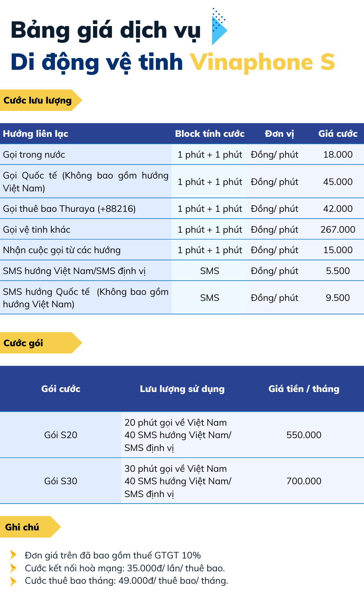364x601 pixels.
Task: Click the arrow bullet before the 49.000đ monthly fee note
Action: [14, 581]
